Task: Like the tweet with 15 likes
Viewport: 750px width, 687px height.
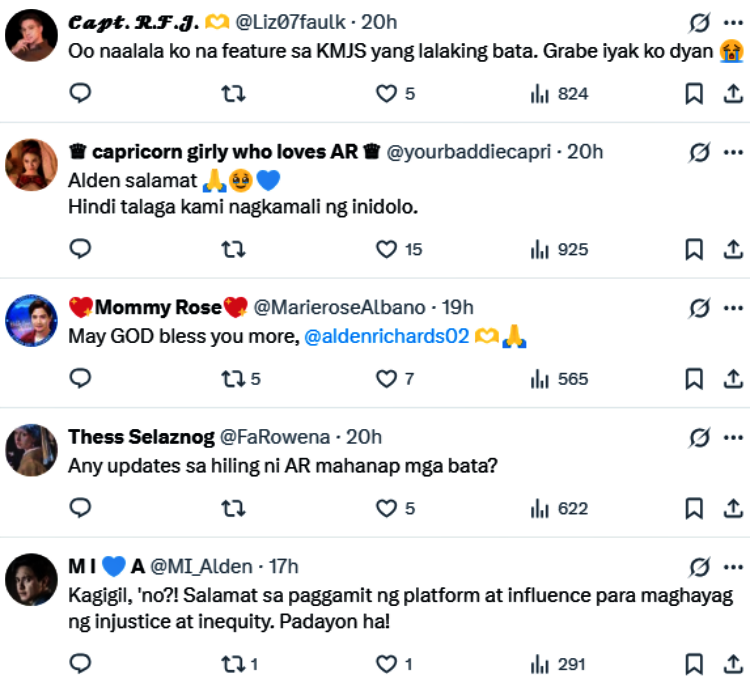Action: (386, 249)
